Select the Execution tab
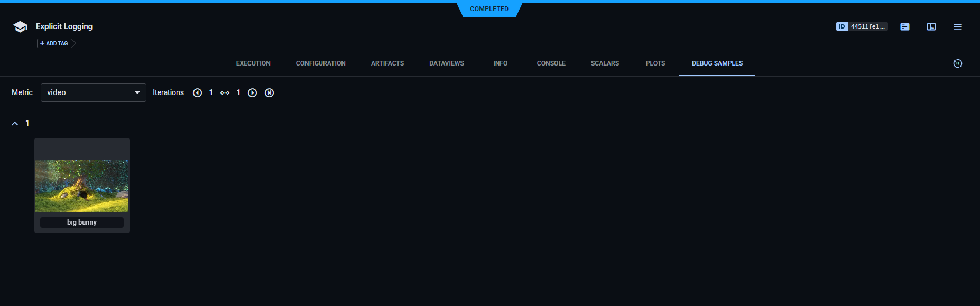Image resolution: width=980 pixels, height=306 pixels. tap(253, 63)
